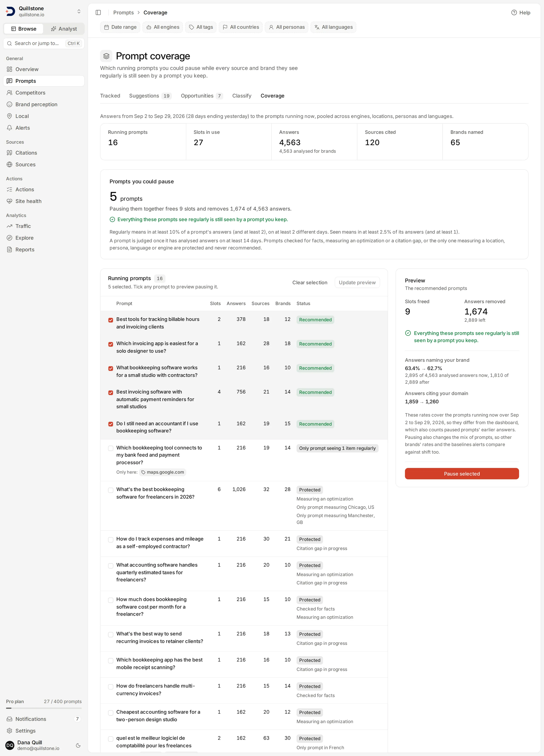Uncheck 'Do I still need an accountant' prompt
Viewport: 544px width, 756px height.
coord(111,424)
